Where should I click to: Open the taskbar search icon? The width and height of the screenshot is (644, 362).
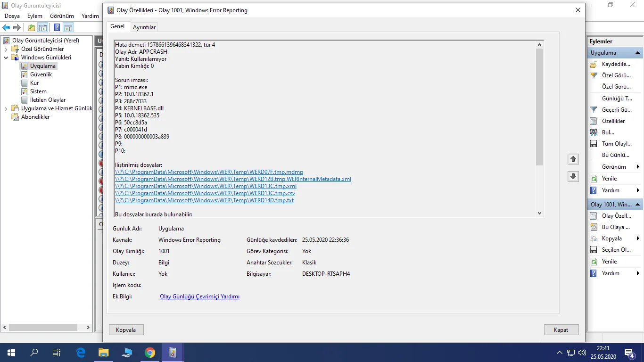[34, 352]
